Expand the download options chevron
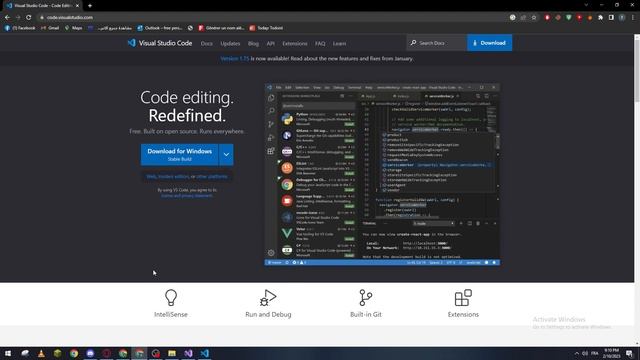 pos(226,155)
